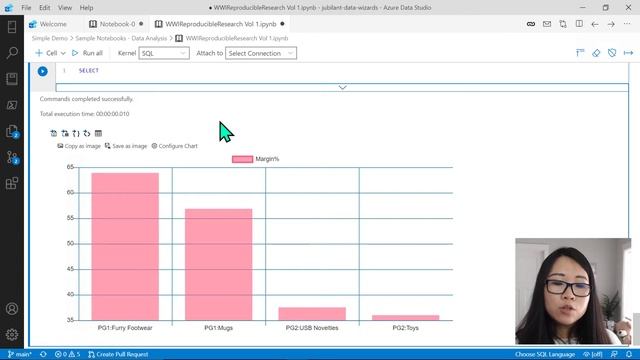Open the Search view in activity bar
The image size is (640, 360).
click(12, 53)
